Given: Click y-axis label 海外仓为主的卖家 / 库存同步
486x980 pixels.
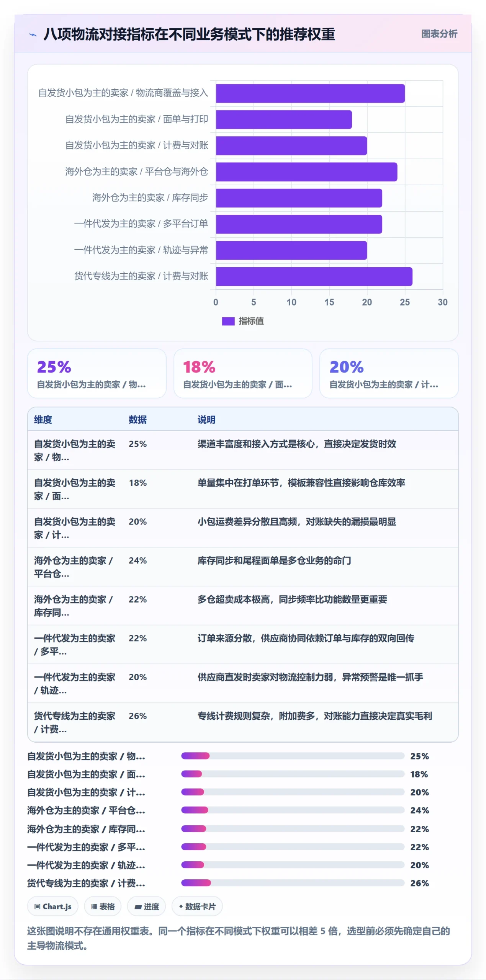Looking at the screenshot, I should (150, 198).
